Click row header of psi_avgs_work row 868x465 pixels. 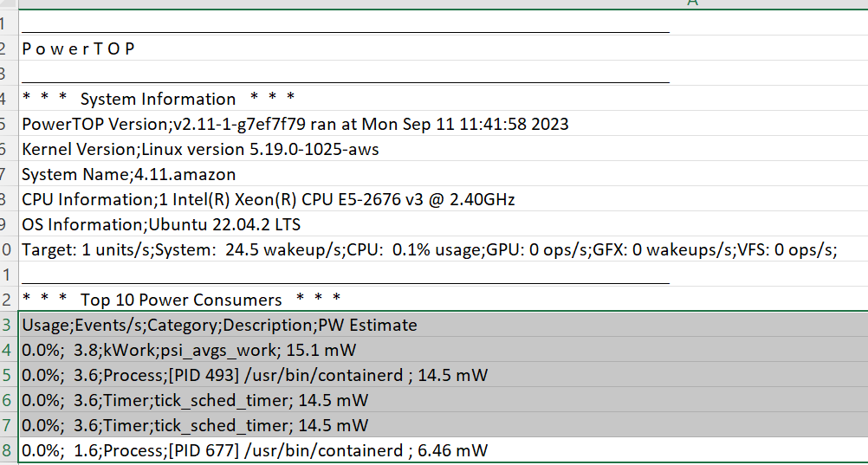(x=7, y=350)
